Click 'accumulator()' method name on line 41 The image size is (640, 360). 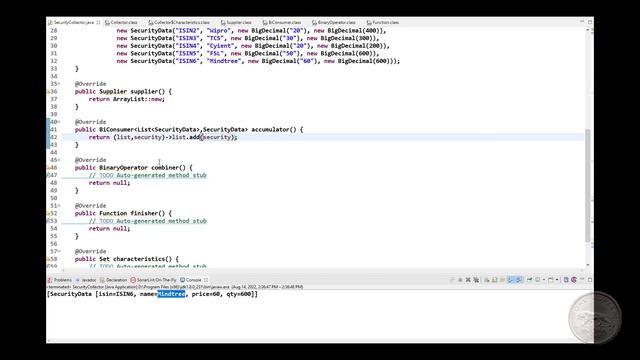click(275, 130)
